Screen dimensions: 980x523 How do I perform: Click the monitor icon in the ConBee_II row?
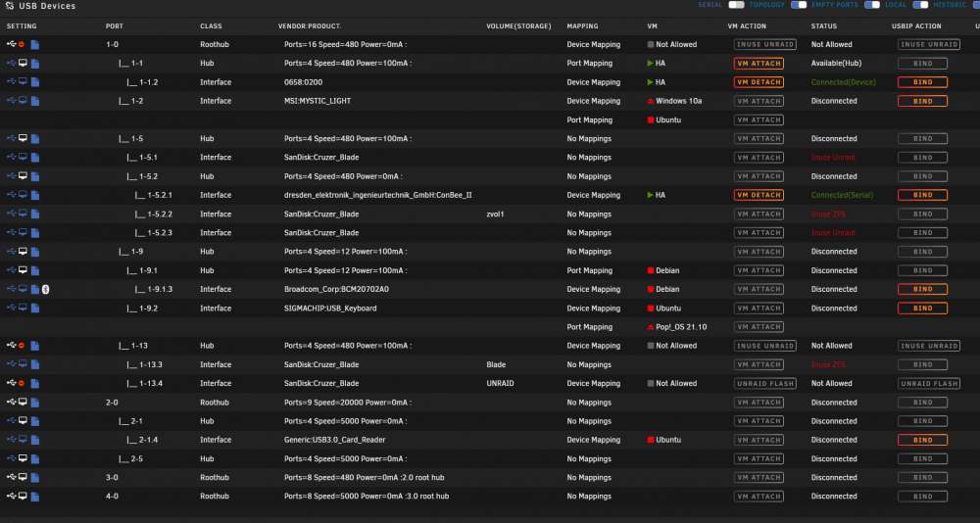pyautogui.click(x=23, y=194)
